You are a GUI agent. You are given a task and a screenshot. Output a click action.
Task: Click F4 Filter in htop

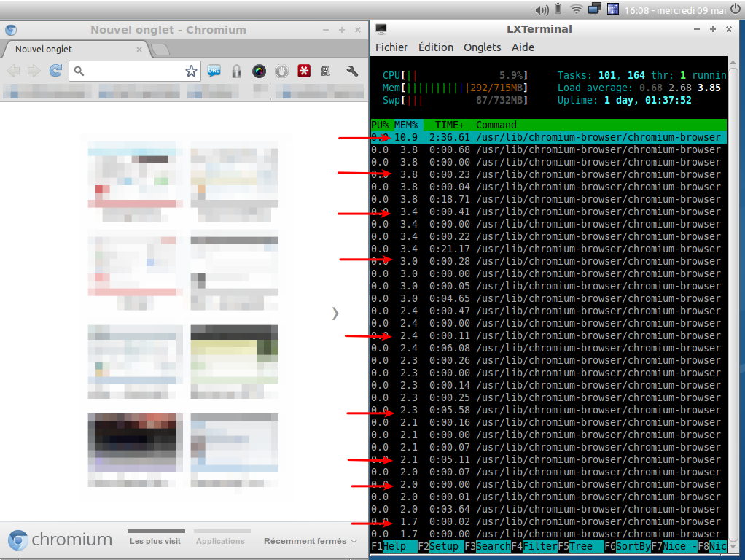(x=534, y=546)
